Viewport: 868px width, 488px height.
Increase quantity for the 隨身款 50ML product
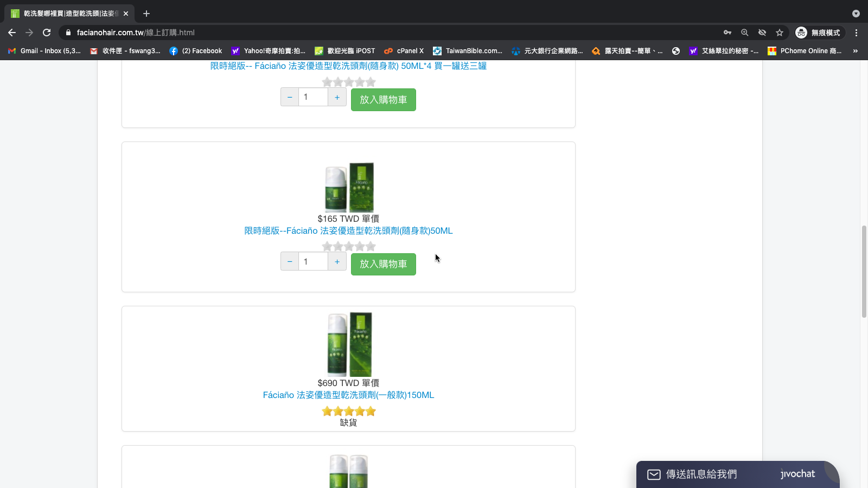(337, 261)
